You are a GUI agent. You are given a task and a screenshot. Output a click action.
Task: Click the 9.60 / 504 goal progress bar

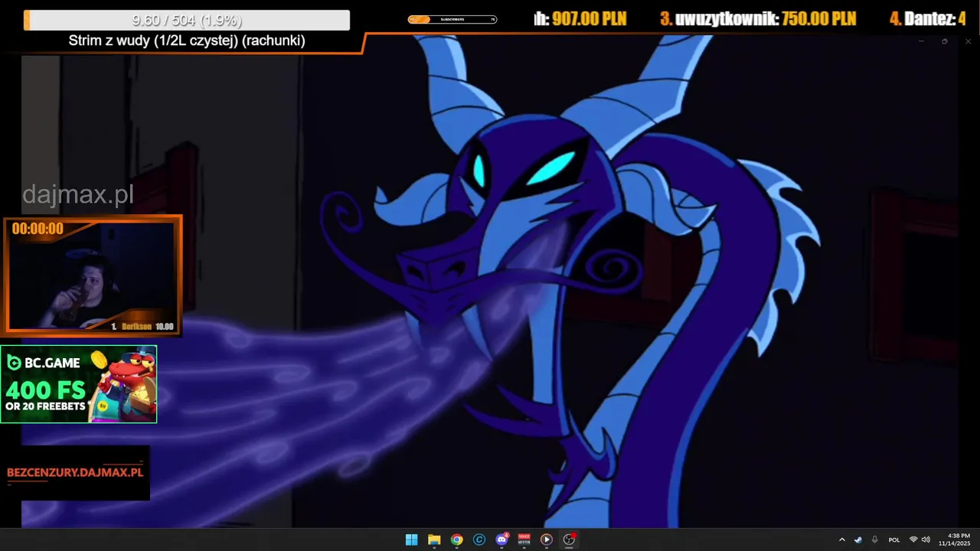coord(187,21)
